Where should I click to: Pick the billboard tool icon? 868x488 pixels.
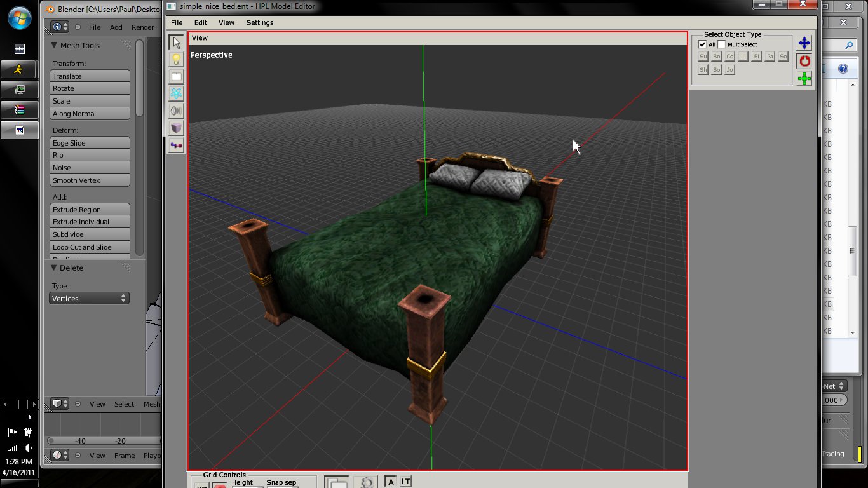pos(176,77)
